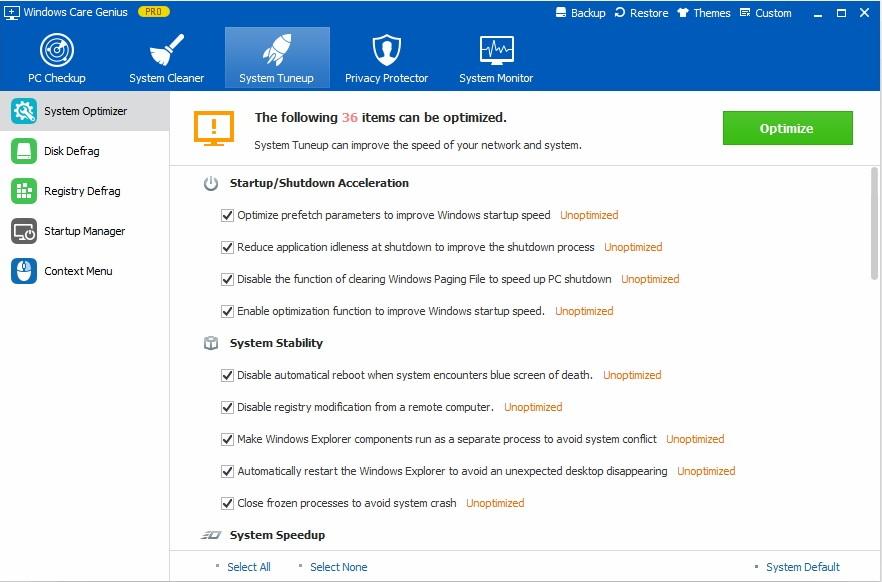Image resolution: width=882 pixels, height=582 pixels.
Task: Uncheck Optimize prefetch parameters checkbox
Action: point(227,215)
